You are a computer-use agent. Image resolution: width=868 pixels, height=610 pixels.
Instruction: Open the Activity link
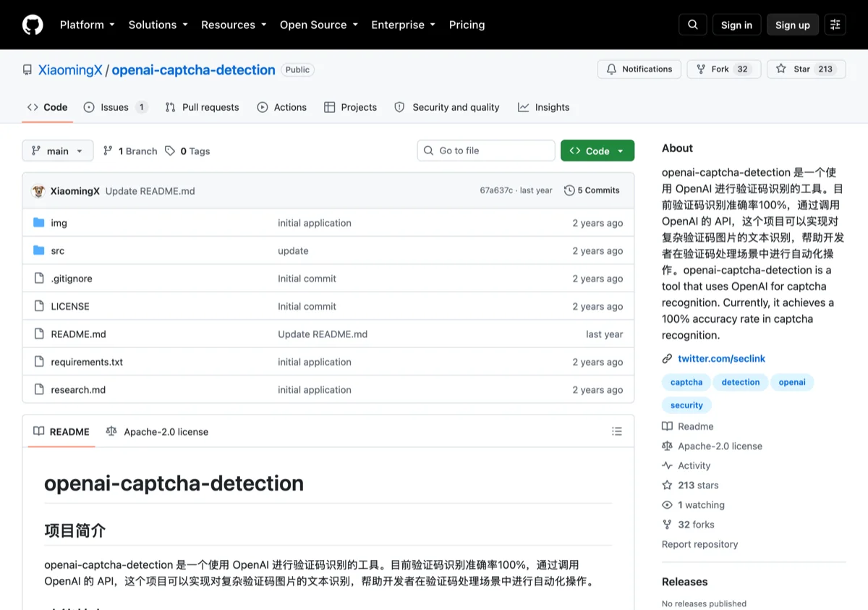[x=686, y=465]
